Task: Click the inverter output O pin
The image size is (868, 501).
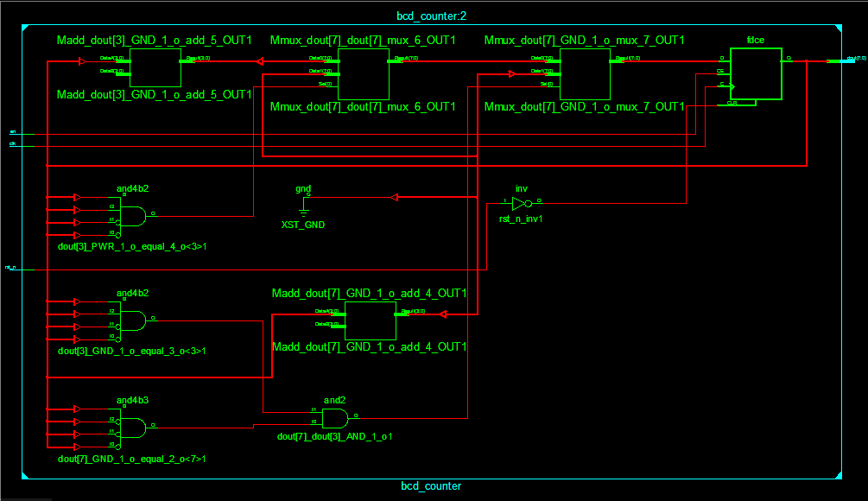Action: 539,200
